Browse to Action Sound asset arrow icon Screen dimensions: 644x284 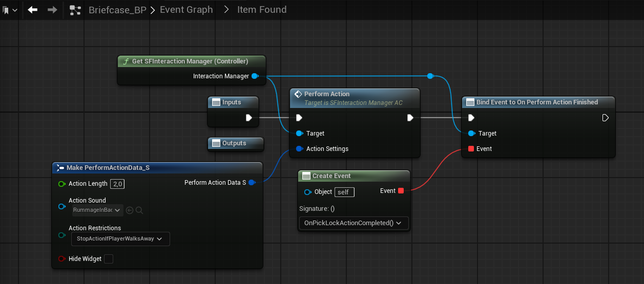click(130, 210)
